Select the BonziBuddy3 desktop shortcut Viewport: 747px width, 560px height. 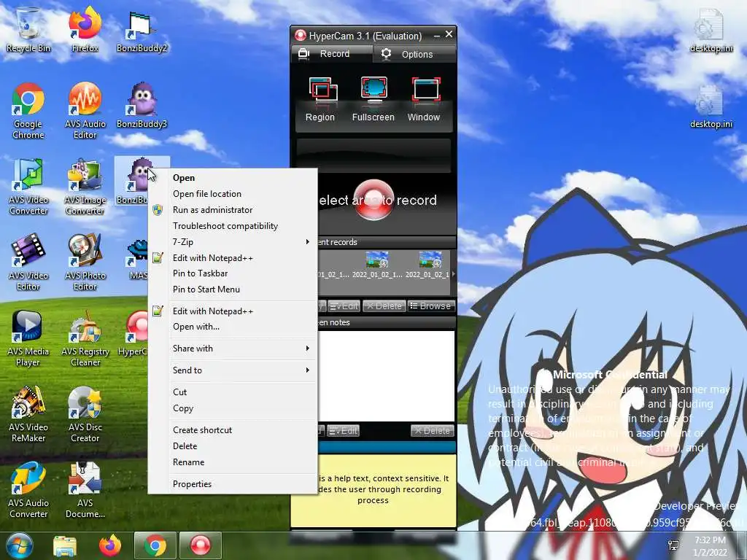point(142,106)
